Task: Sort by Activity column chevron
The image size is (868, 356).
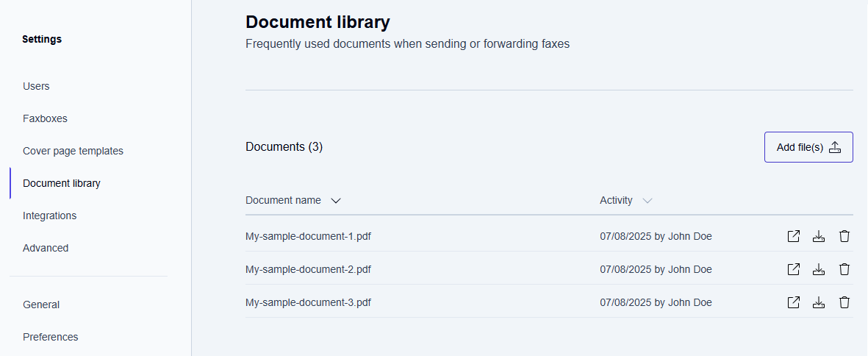Action: pyautogui.click(x=647, y=200)
